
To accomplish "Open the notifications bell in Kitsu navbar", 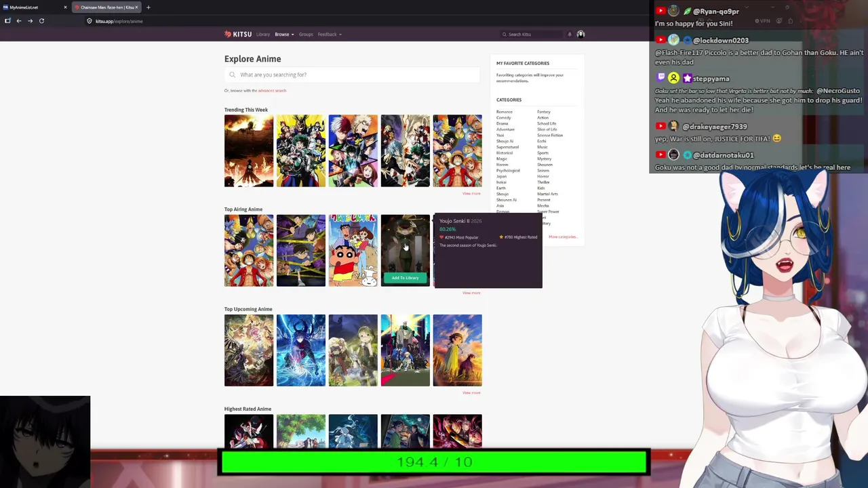I will click(x=570, y=34).
